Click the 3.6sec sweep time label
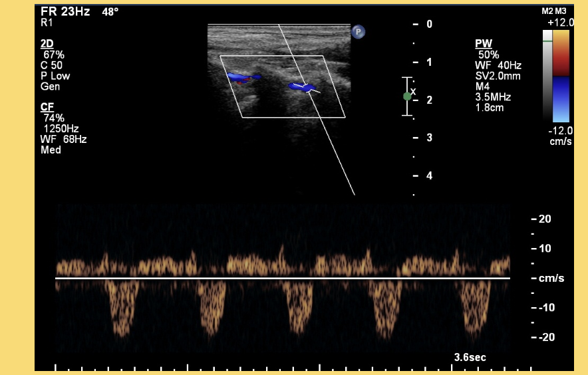This screenshot has width=588, height=375. click(470, 357)
